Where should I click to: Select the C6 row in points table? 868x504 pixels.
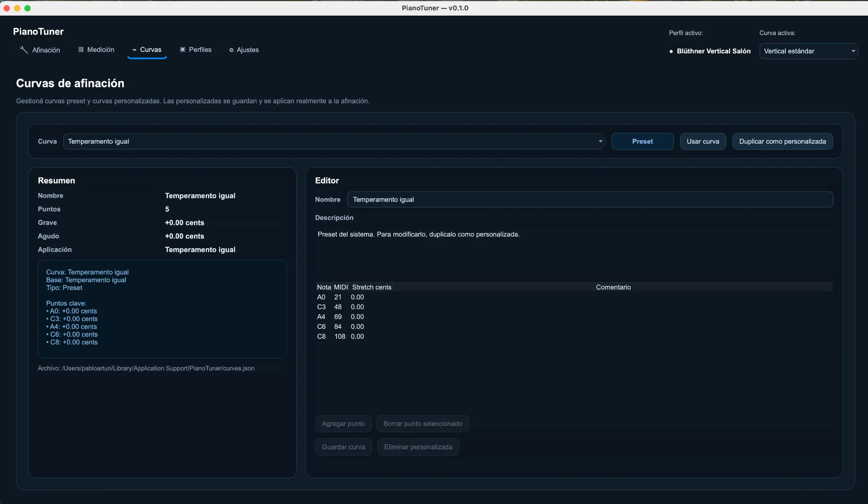tap(574, 327)
